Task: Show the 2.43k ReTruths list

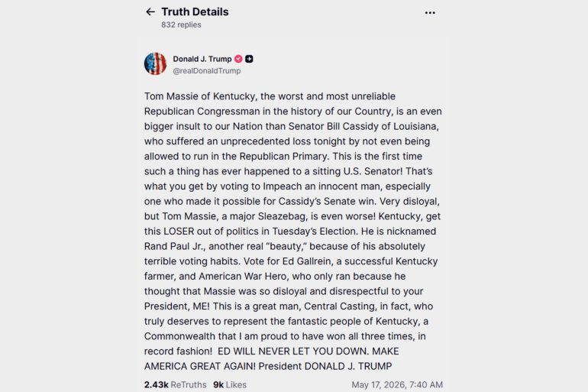Action: (x=175, y=385)
